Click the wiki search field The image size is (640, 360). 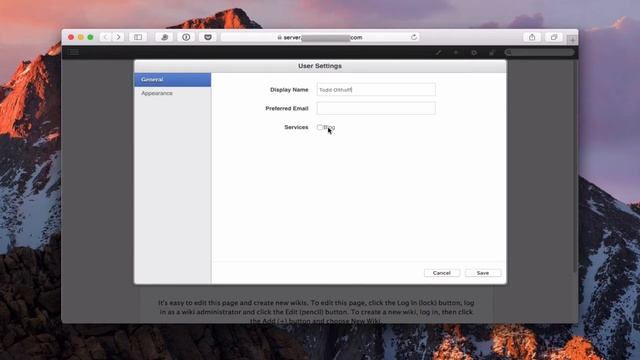click(x=539, y=52)
